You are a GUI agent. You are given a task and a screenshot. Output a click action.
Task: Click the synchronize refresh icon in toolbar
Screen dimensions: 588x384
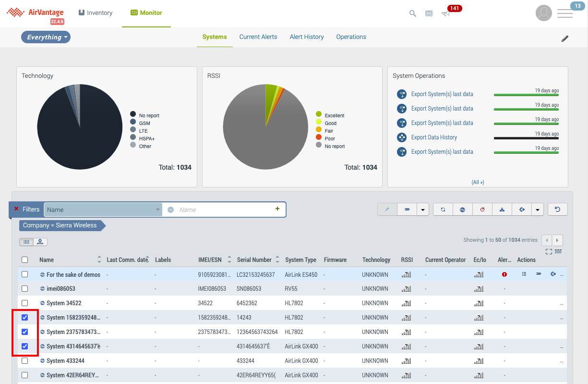(443, 210)
